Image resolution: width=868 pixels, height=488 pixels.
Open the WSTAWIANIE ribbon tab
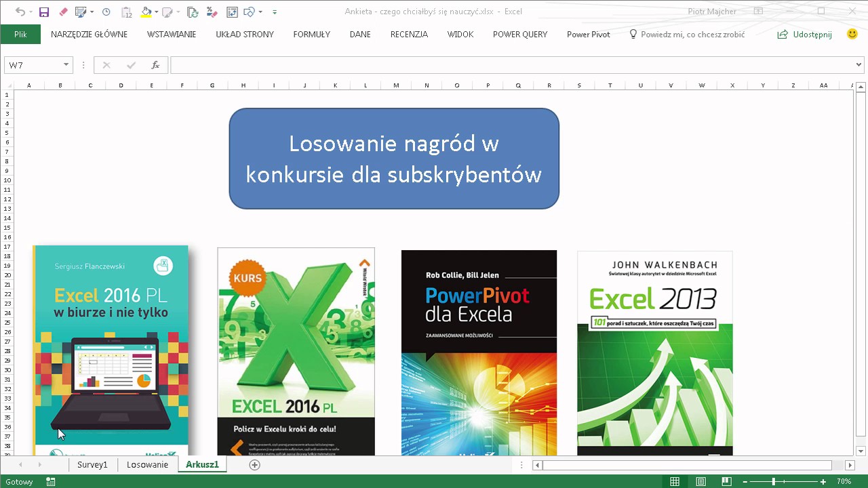pos(172,34)
